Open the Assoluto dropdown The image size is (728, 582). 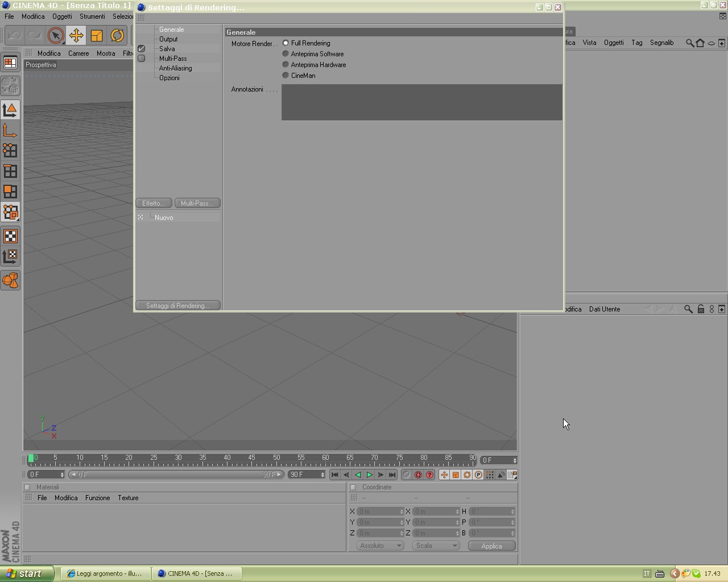click(380, 546)
